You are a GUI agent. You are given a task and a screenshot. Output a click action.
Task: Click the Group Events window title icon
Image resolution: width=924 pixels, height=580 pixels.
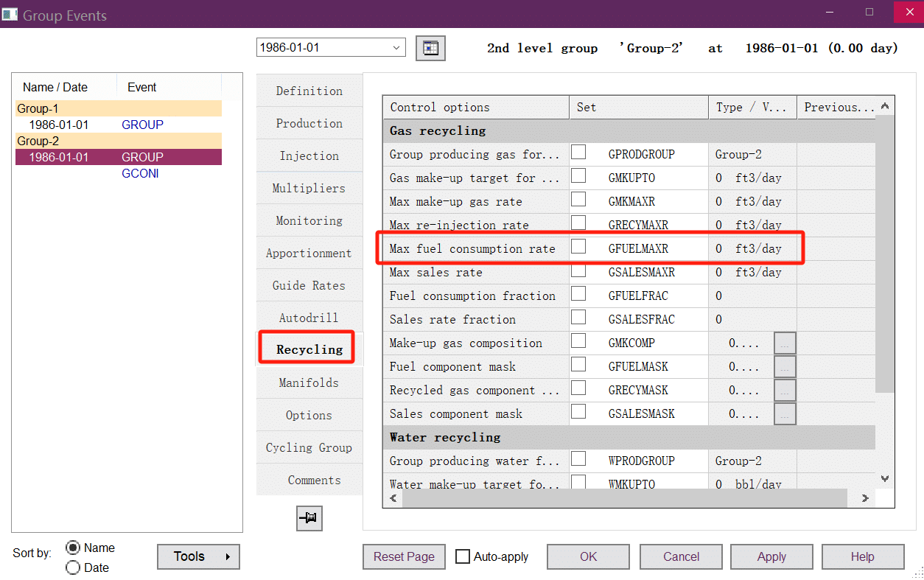[x=10, y=15]
